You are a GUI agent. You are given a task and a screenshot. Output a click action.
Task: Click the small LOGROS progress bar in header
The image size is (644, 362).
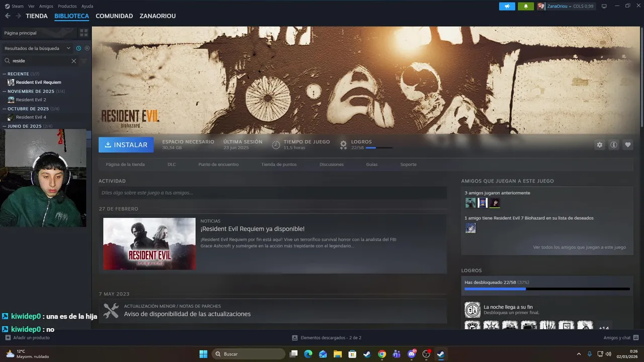point(379,148)
